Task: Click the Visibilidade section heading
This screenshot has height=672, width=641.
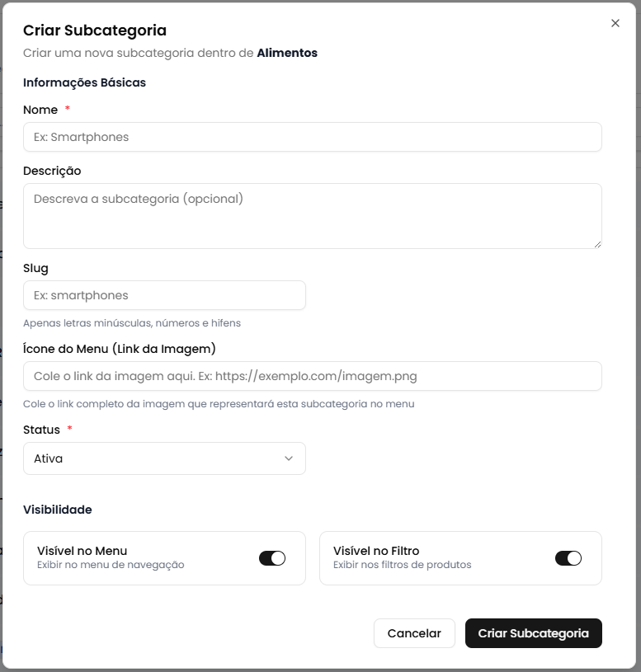Action: [x=58, y=510]
